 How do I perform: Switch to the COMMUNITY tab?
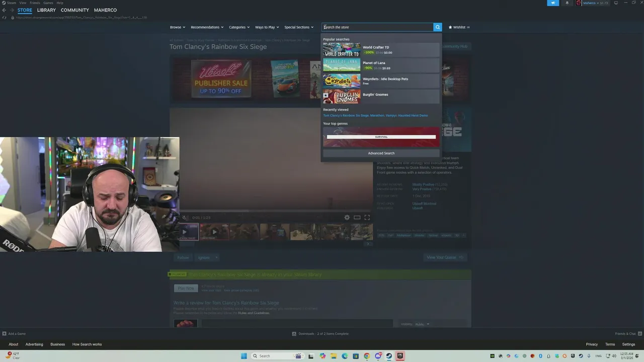75,10
